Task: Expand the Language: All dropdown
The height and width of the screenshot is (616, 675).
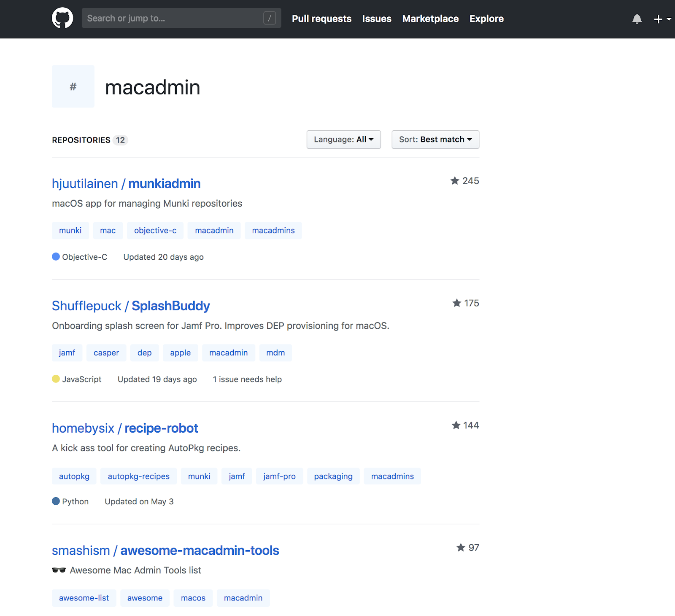Action: coord(343,140)
